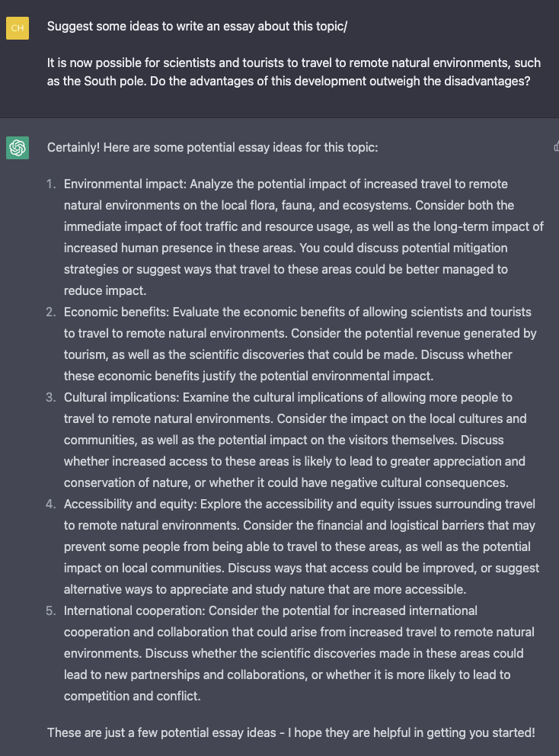Click the user prompt "Suggest some ideas" line
559x756 pixels.
197,26
